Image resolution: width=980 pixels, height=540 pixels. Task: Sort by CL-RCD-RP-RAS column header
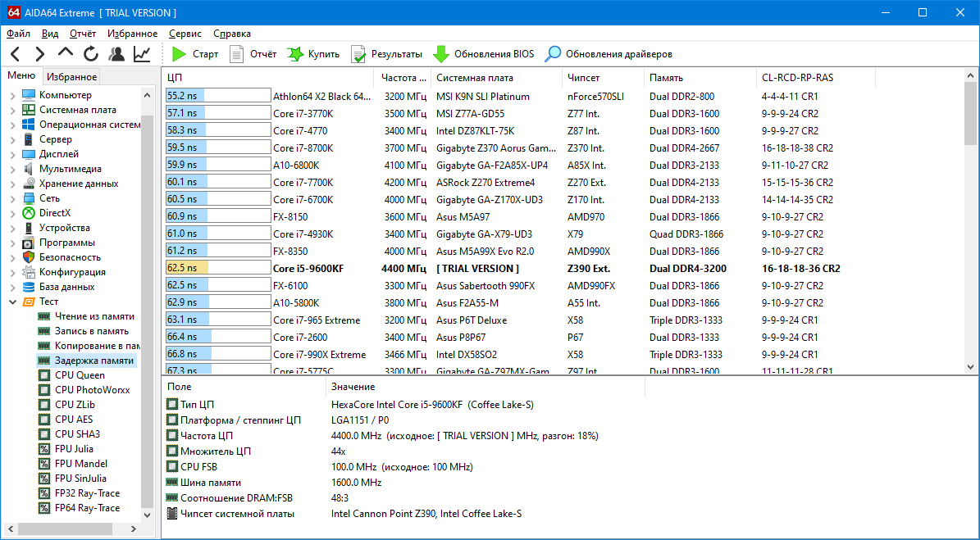(816, 78)
